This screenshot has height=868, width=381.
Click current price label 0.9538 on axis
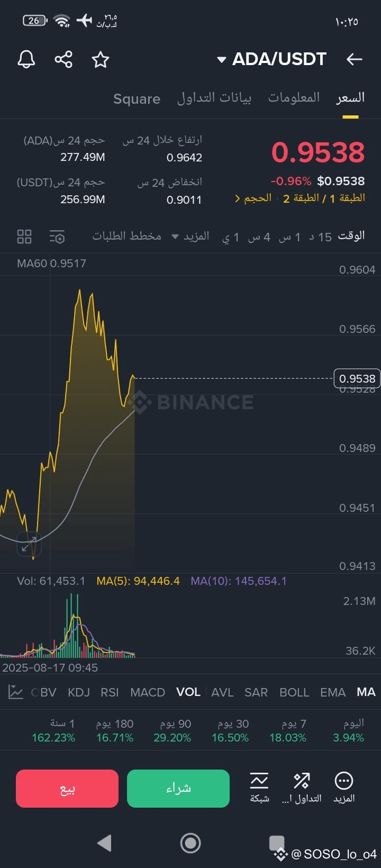357,378
